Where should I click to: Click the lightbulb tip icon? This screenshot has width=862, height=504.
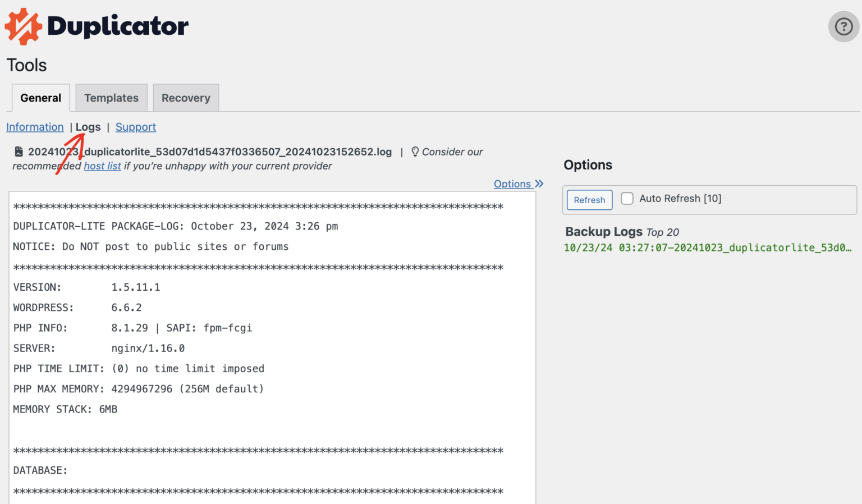tap(415, 152)
